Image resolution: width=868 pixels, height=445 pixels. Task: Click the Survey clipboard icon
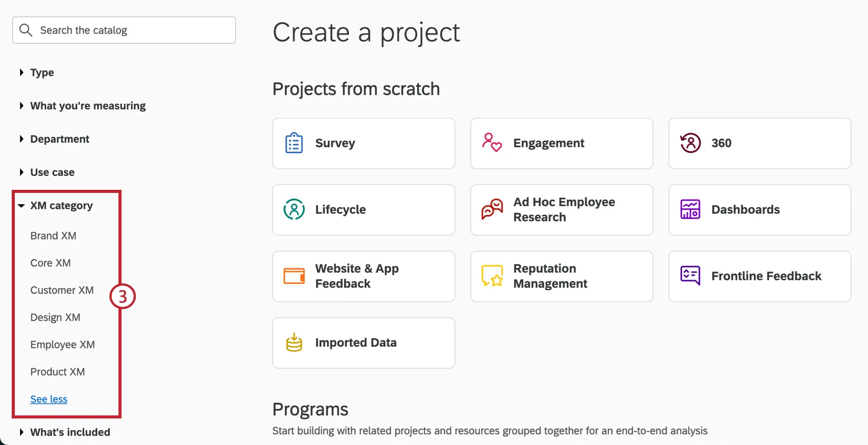[294, 143]
